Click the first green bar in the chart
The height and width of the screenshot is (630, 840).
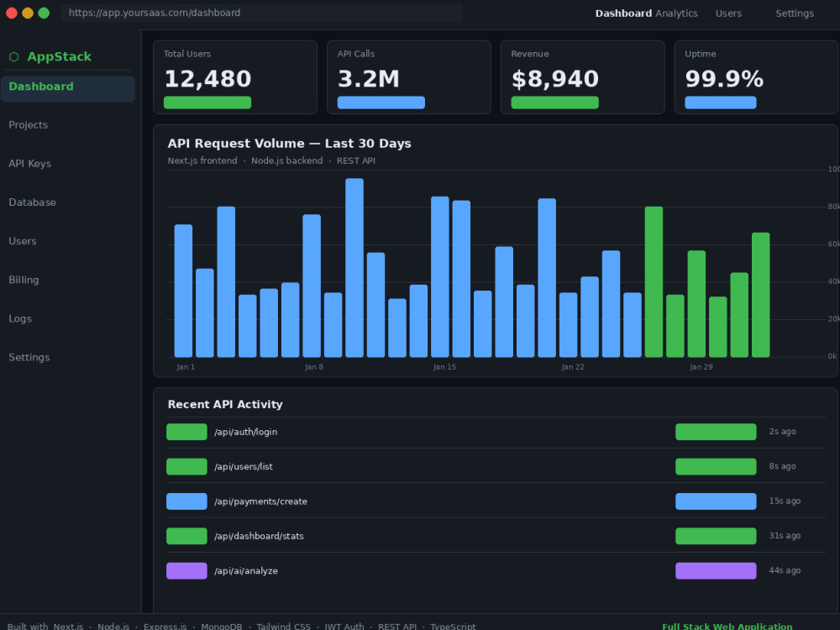[x=654, y=281]
